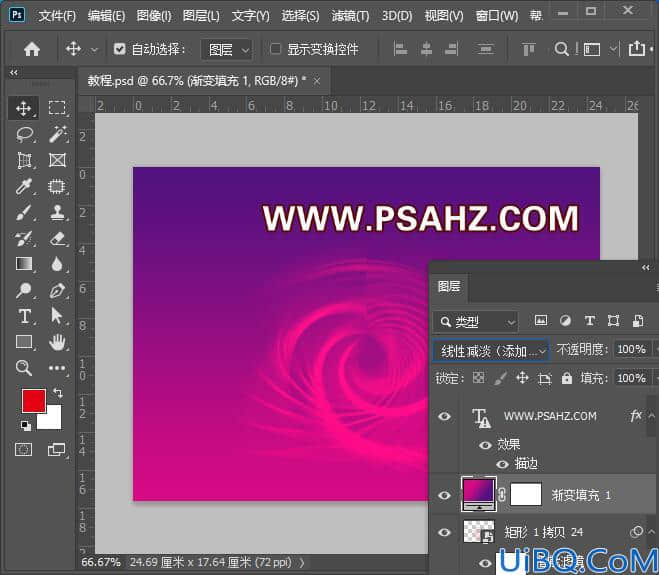Screen dimensions: 659x575
Task: Hide the 矩形 1 拷贝 24 layer
Action: point(445,532)
